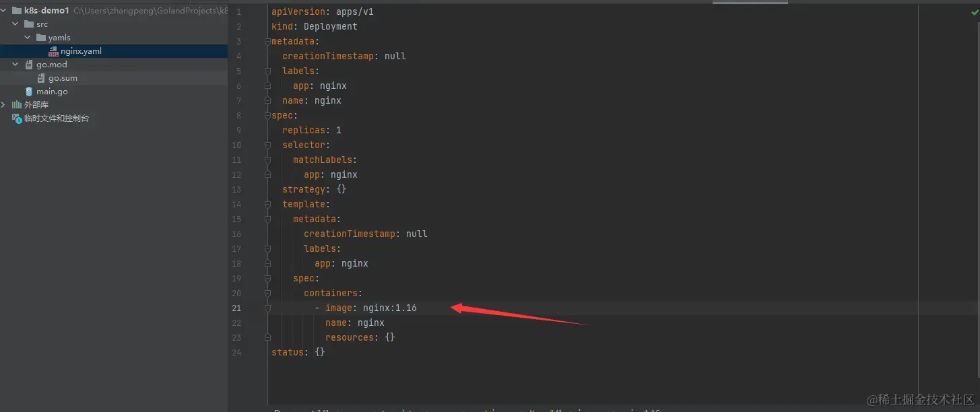Click 'name: nginx' on line 7
Screen dimensions: 980x412
pyautogui.click(x=312, y=101)
